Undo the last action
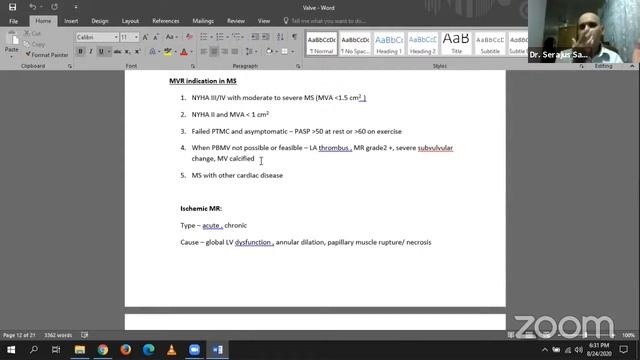The image size is (640, 360). tap(33, 7)
